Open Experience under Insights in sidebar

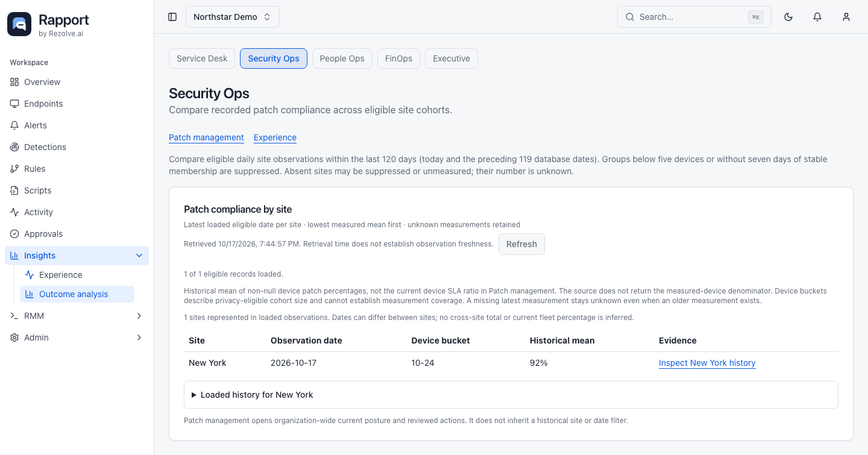(x=77, y=275)
